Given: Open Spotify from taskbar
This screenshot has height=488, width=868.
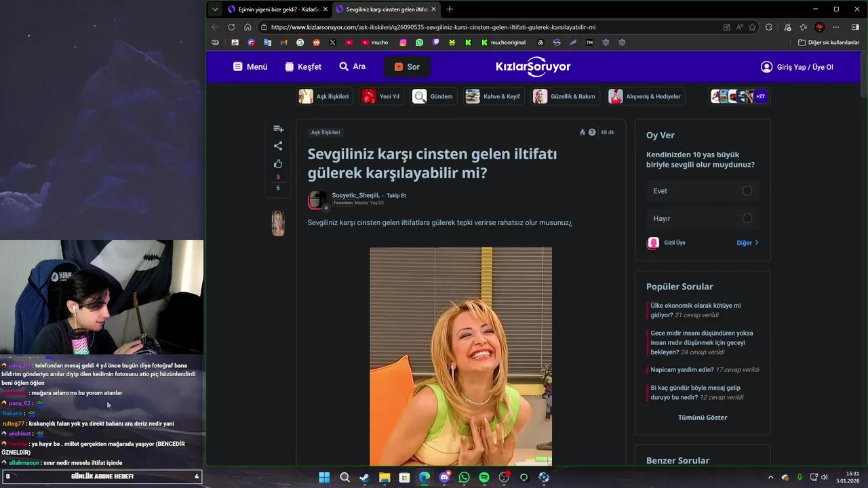Looking at the screenshot, I should 484,477.
